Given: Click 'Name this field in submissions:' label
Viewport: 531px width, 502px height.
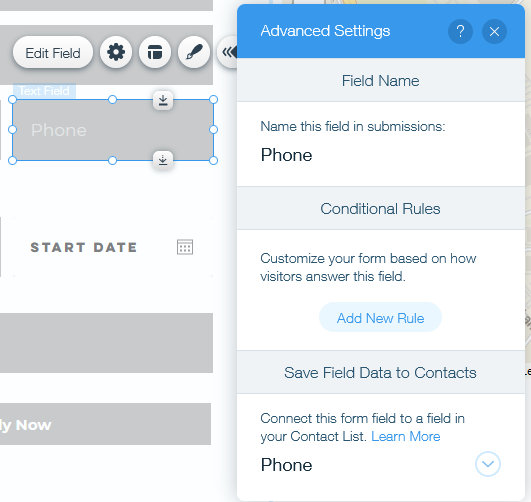Looking at the screenshot, I should pos(353,126).
